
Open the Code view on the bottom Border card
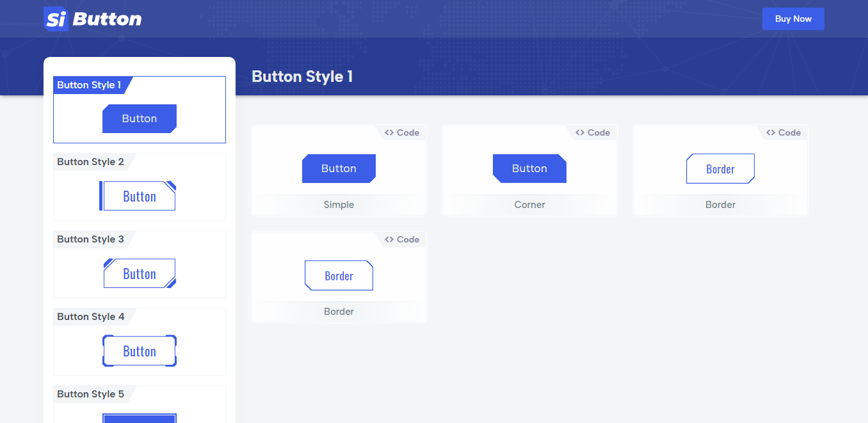(402, 239)
